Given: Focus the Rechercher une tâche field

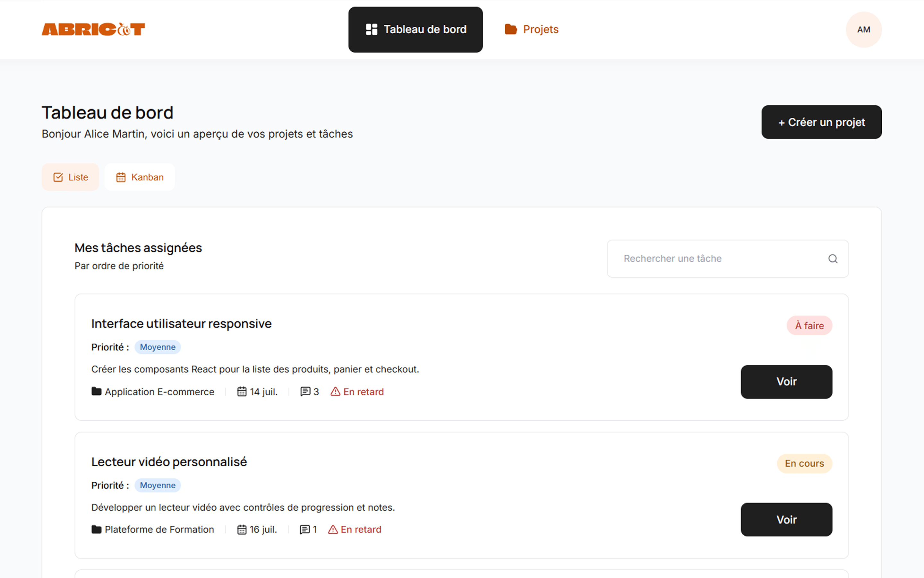Looking at the screenshot, I should pyautogui.click(x=728, y=259).
